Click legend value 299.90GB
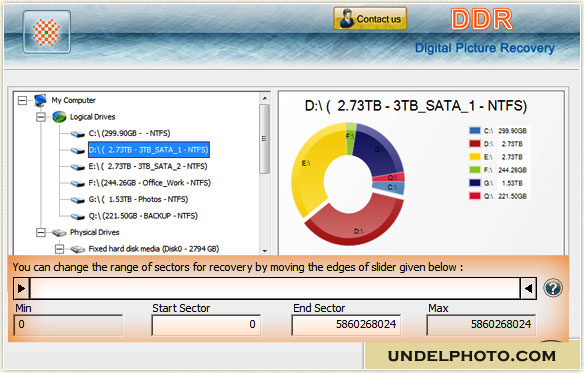Image resolution: width=584 pixels, height=373 pixels. pos(512,131)
